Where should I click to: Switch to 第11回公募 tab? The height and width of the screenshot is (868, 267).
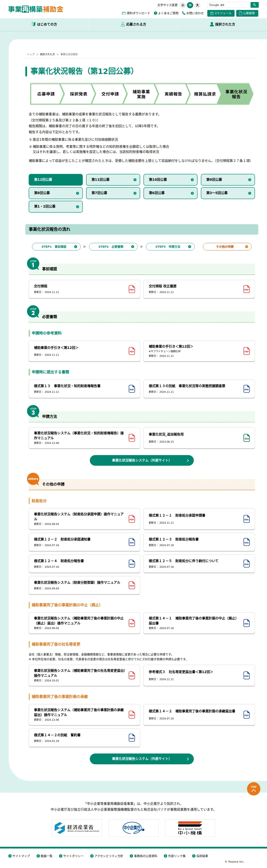tap(113, 180)
